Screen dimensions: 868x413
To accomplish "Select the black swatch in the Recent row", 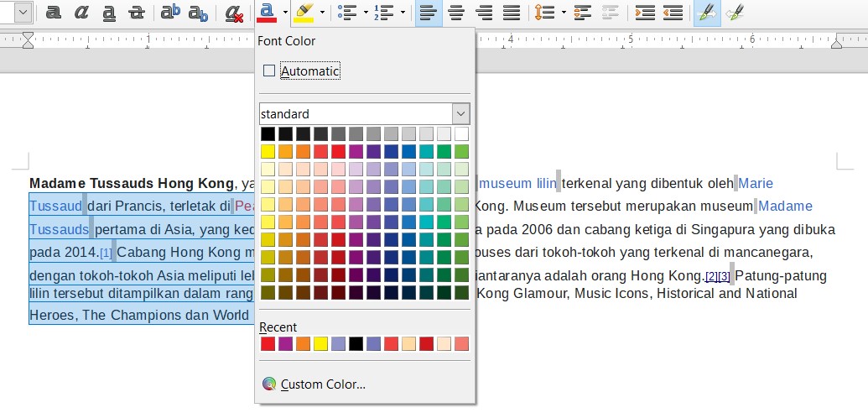I will click(356, 343).
